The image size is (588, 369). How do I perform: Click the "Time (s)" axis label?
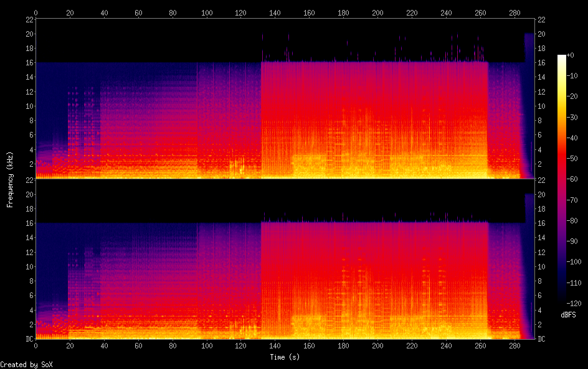(x=285, y=357)
